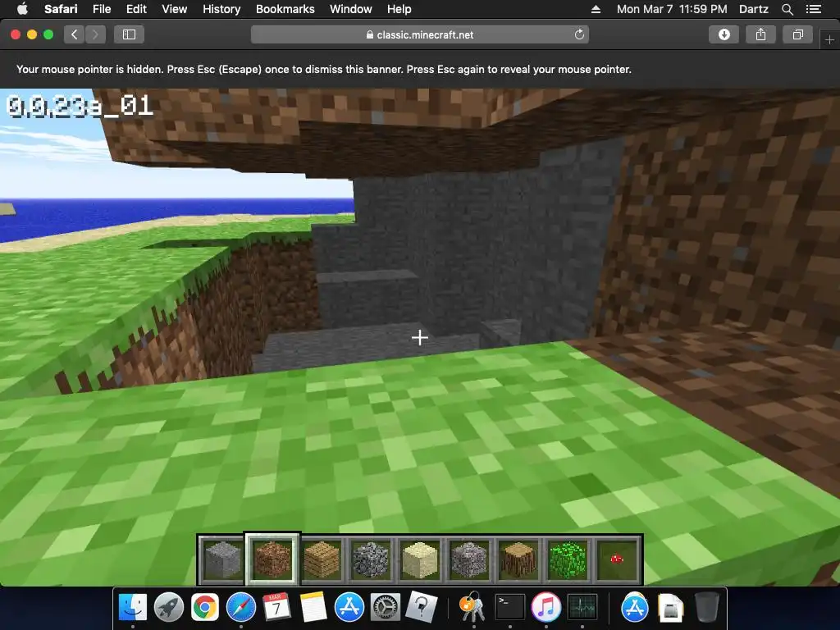Open the Bookmarks menu
The width and height of the screenshot is (840, 630).
coord(285,9)
